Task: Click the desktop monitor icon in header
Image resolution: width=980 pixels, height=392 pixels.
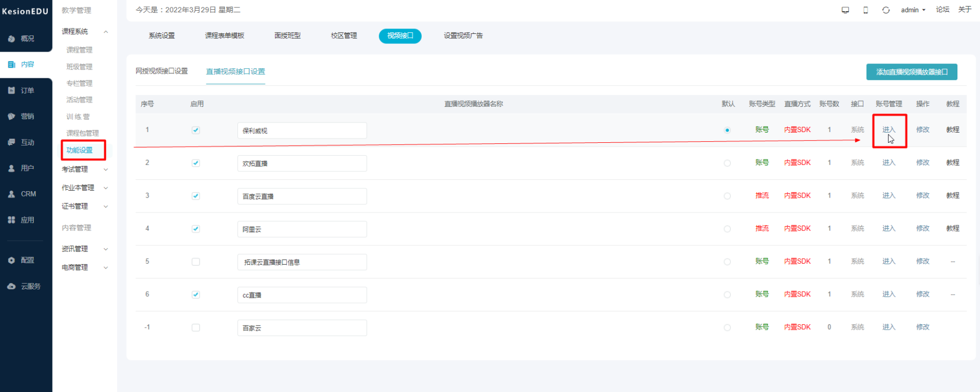Action: (845, 10)
